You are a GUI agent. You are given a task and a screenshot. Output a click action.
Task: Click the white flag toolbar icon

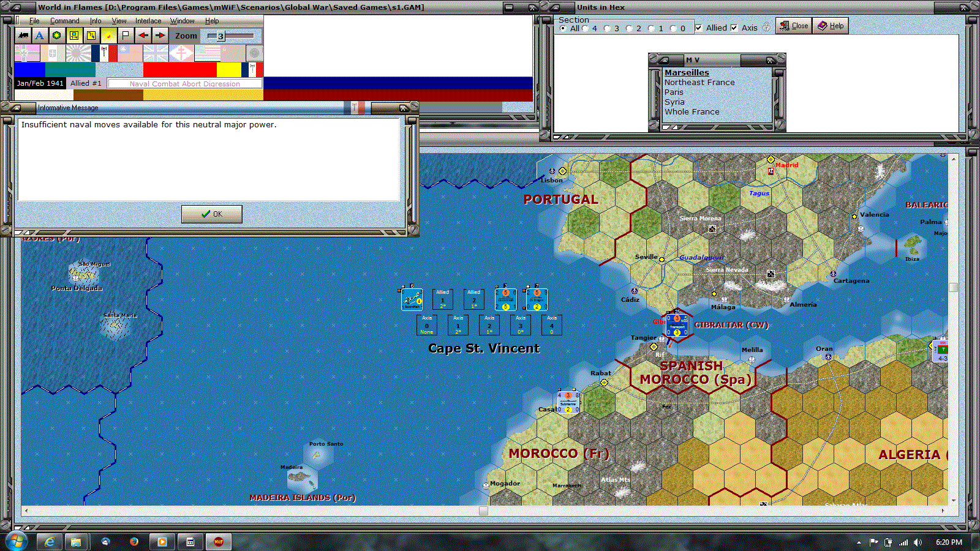point(126,36)
